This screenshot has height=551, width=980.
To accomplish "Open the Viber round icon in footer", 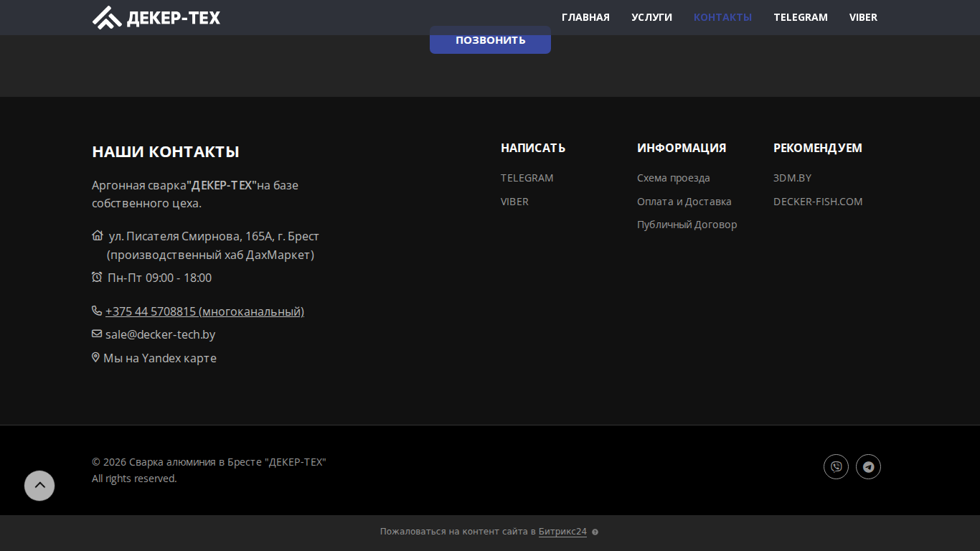I will tap(836, 467).
